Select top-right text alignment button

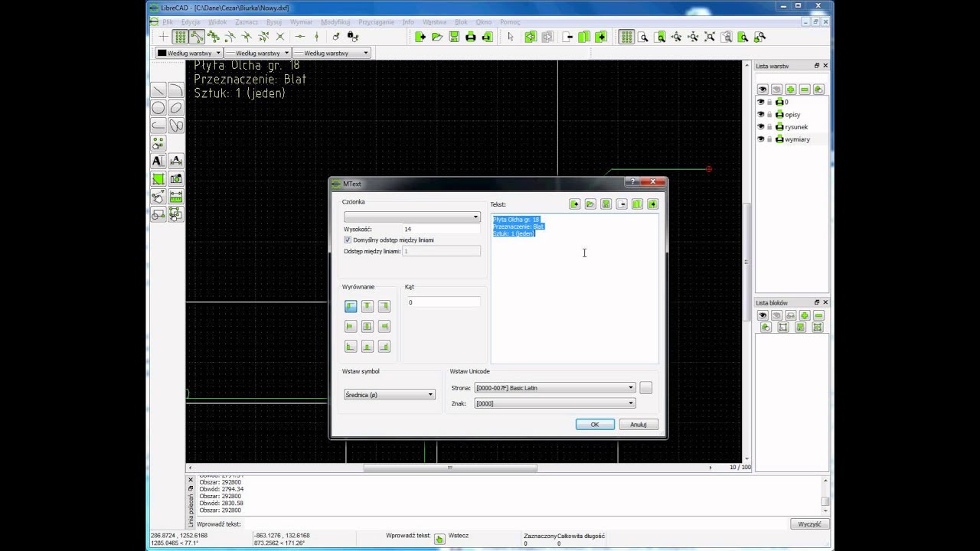[x=384, y=306]
